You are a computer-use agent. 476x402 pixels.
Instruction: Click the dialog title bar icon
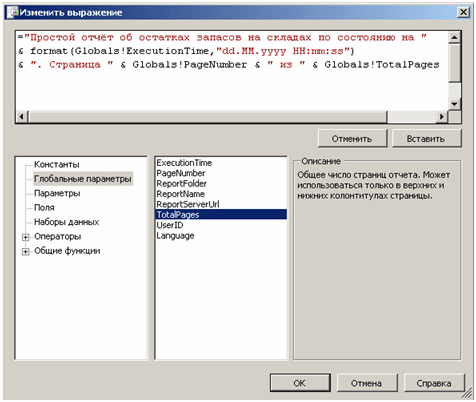13,12
